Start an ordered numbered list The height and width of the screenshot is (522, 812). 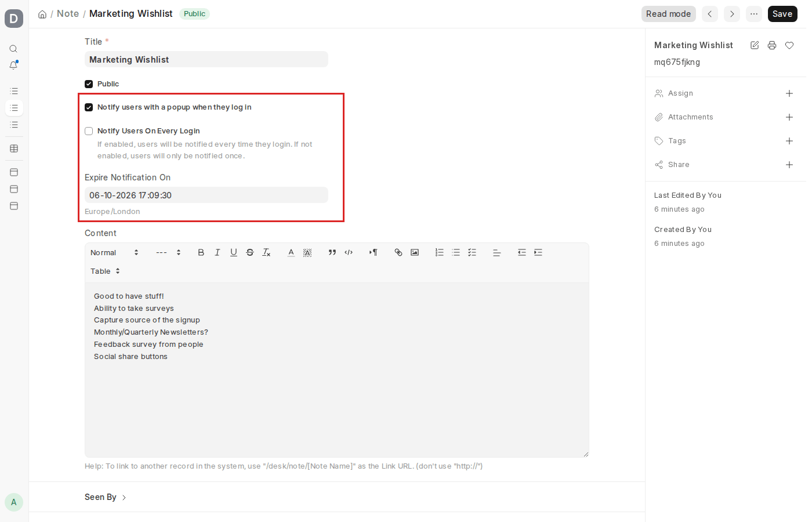coord(440,252)
